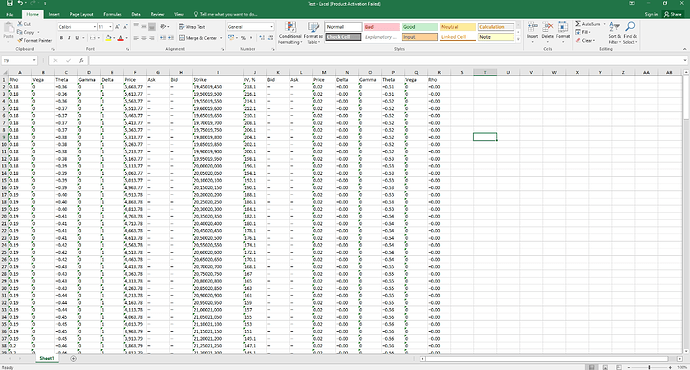Open the General number format dropdown
Image resolution: width=690 pixels, height=370 pixels.
click(271, 27)
